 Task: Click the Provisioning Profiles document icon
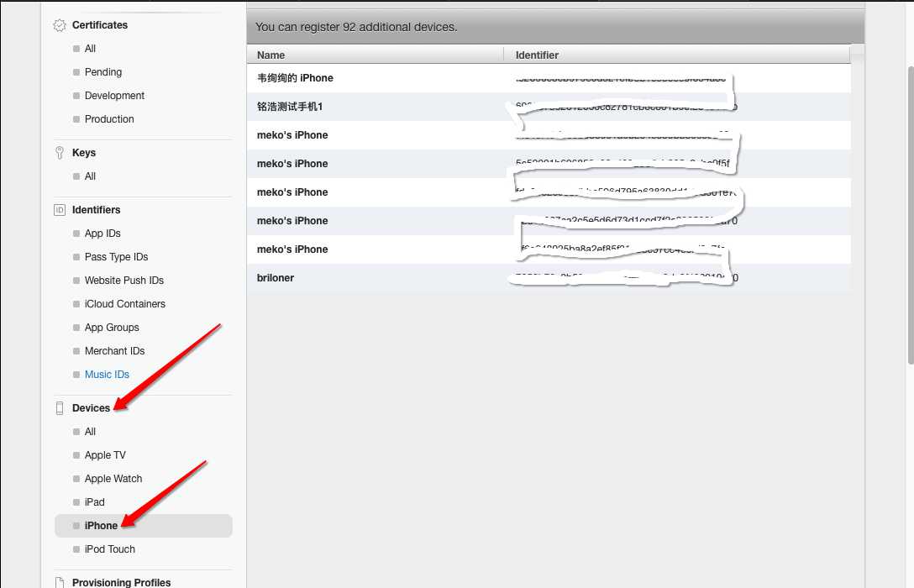pos(60,582)
